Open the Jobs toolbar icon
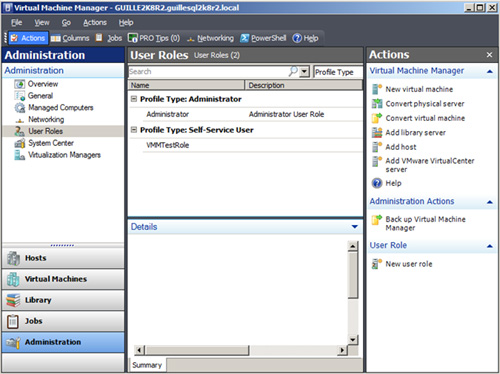 (x=99, y=38)
